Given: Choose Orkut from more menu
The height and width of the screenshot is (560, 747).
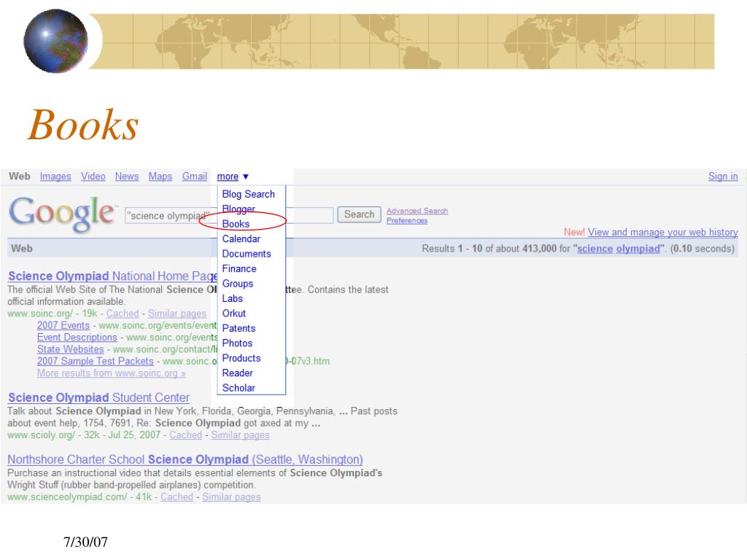Looking at the screenshot, I should (x=234, y=314).
